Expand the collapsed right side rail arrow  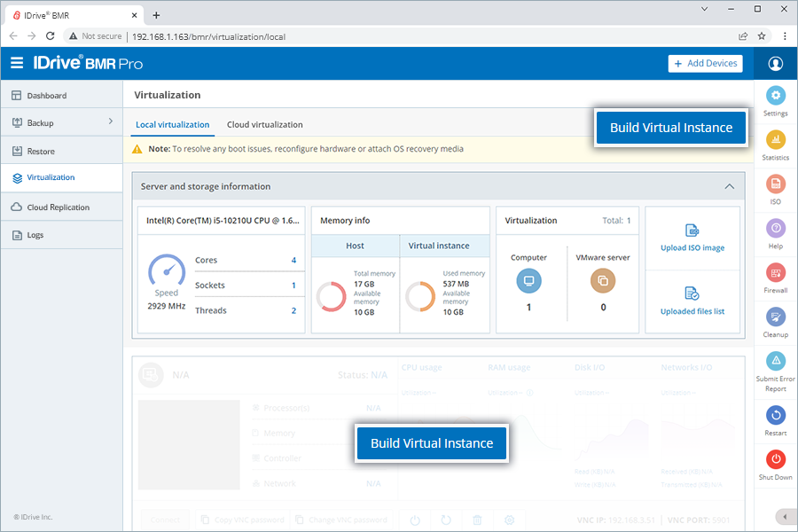pyautogui.click(x=785, y=517)
